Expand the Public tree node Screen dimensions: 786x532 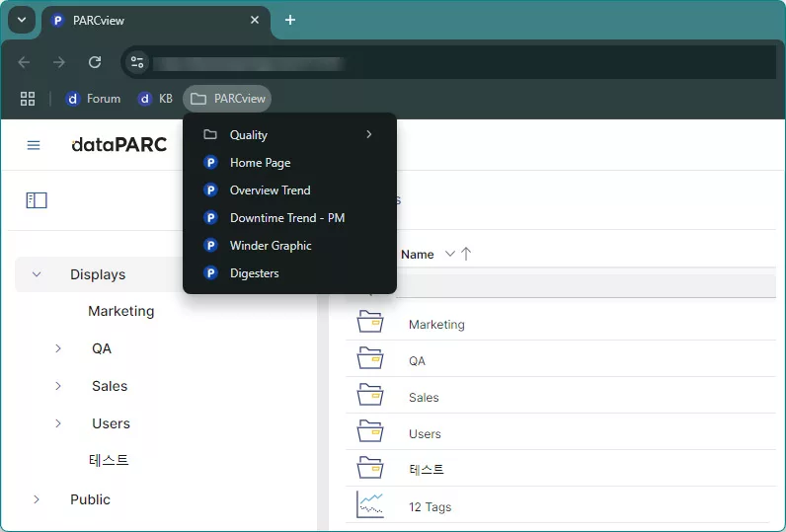pos(37,499)
